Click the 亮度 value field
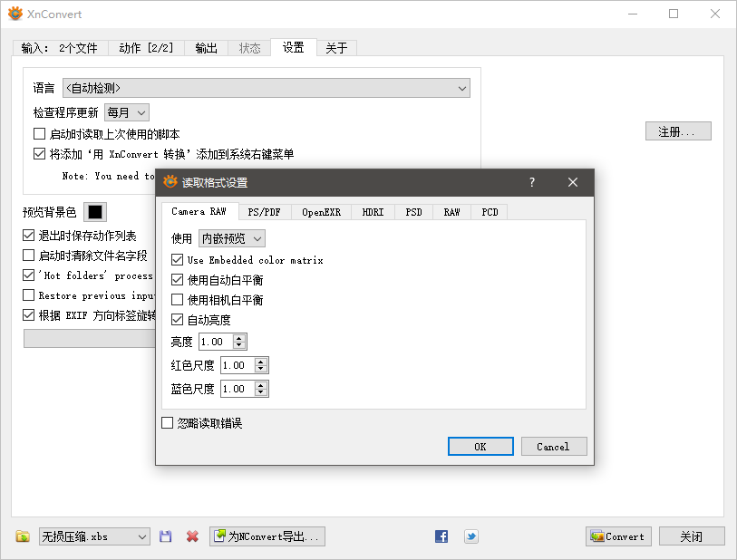Image resolution: width=737 pixels, height=560 pixels. click(217, 342)
